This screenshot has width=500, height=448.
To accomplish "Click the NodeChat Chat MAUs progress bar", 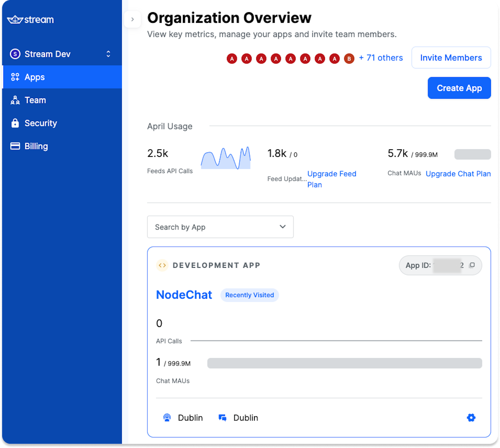I will pos(344,363).
